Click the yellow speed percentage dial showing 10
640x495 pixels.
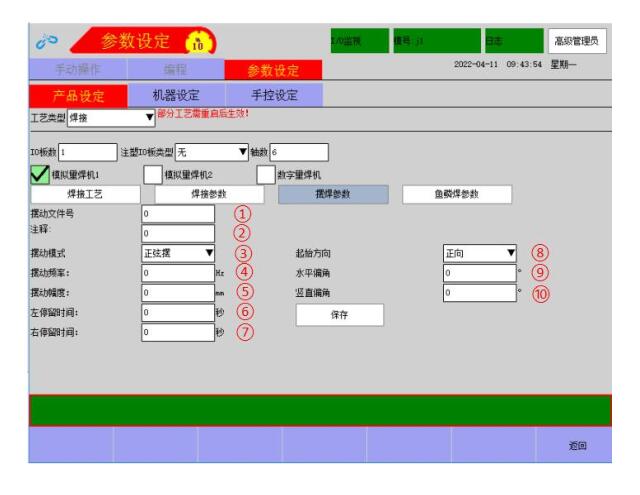pyautogui.click(x=199, y=42)
